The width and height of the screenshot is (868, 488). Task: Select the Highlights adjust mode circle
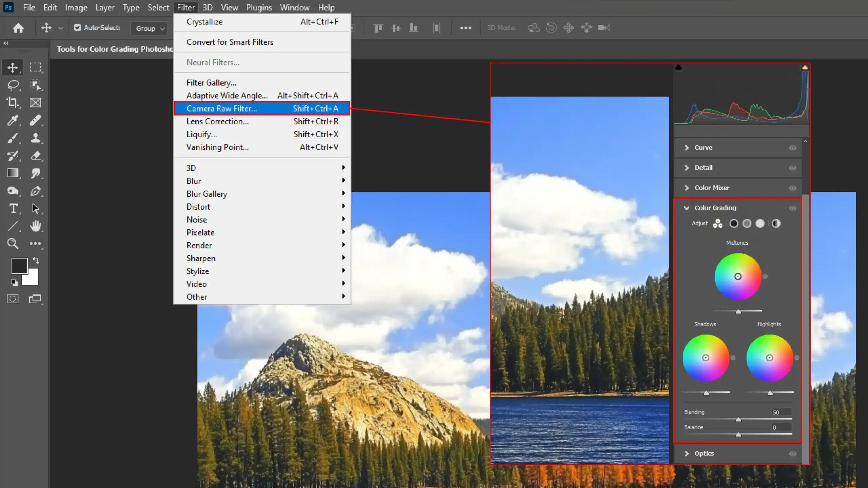click(x=760, y=224)
